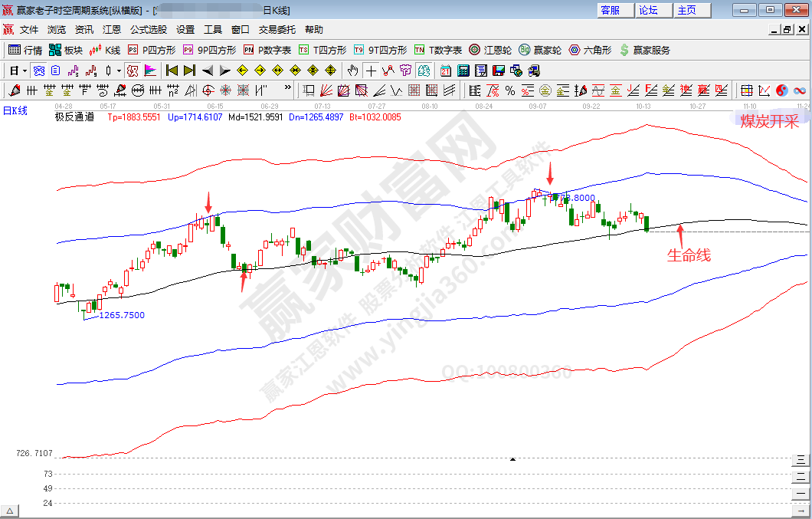The image size is (812, 519).
Task: Open the 江恩轮 (Gann wheel) tool
Action: pos(490,50)
